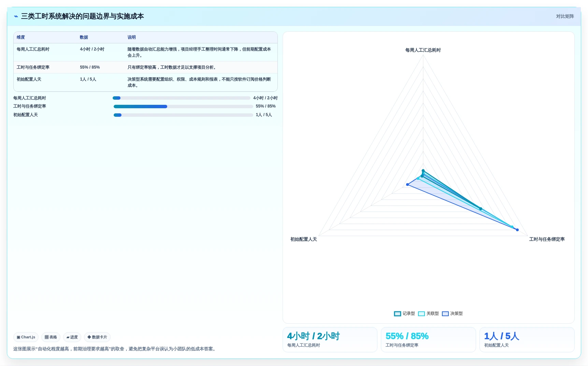Click the 决策型 data point on 初始配置人天 axis
The image size is (588, 366).
[407, 185]
